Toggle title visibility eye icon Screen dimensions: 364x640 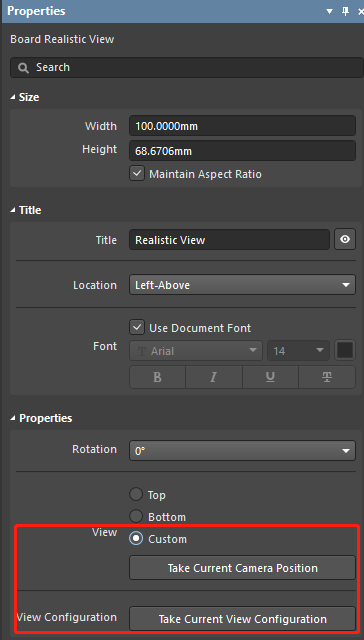[345, 240]
